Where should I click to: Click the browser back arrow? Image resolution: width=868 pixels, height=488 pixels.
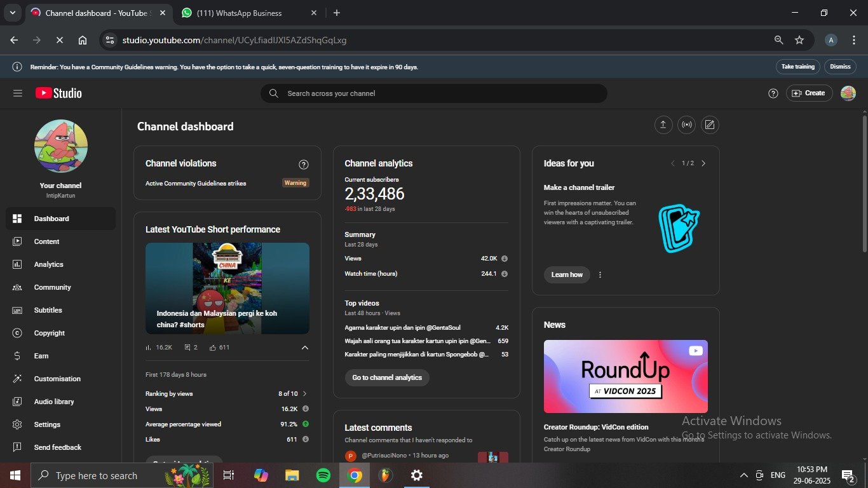[x=14, y=40]
